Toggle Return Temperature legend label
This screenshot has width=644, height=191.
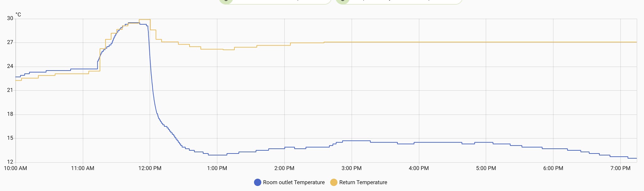coord(363,182)
